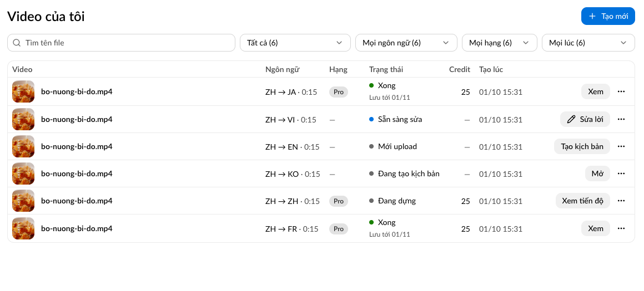Viewport: 644px width, 291px height.
Task: Click three-dot menu on ZH → KO row
Action: coord(621,173)
